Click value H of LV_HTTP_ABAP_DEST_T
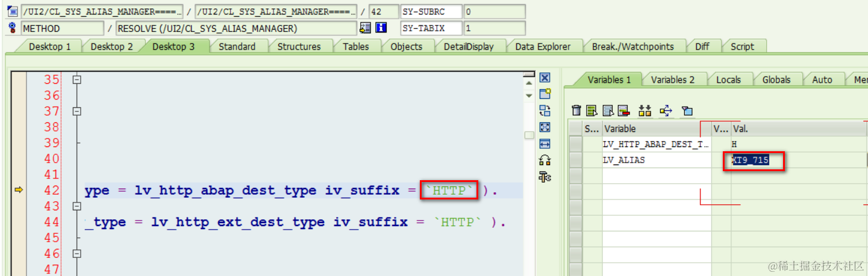The image size is (868, 276). pyautogui.click(x=734, y=144)
